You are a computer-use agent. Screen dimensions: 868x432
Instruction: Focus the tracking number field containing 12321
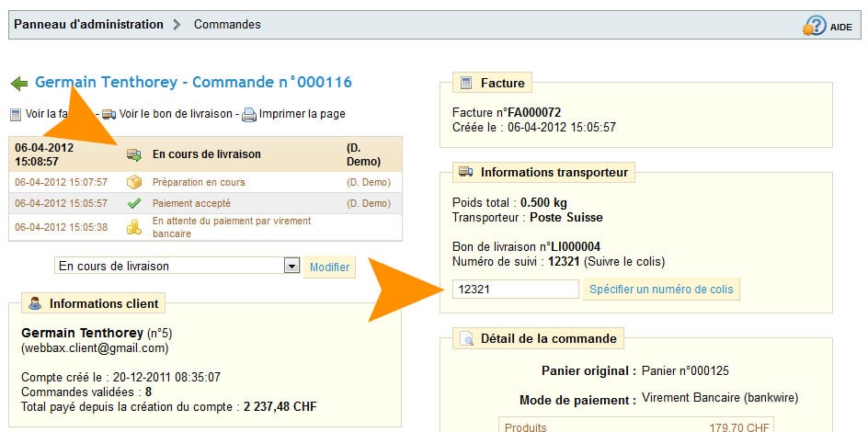tap(515, 290)
